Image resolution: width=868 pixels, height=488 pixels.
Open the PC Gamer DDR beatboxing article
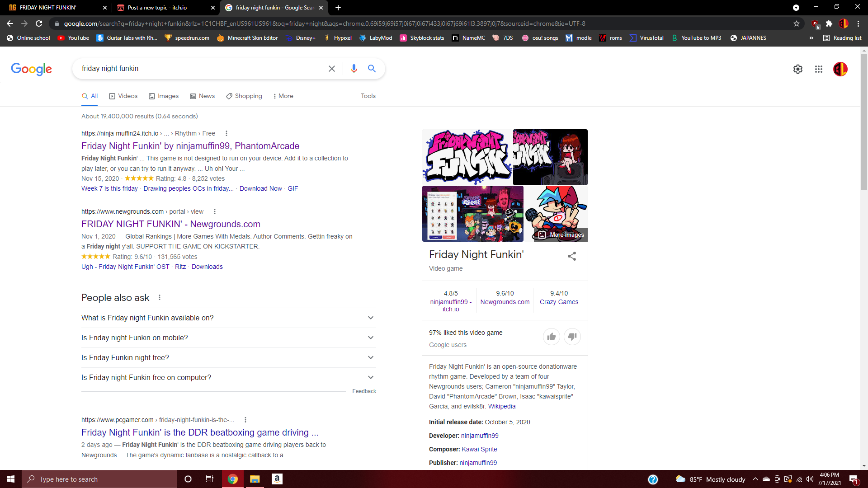pyautogui.click(x=200, y=432)
